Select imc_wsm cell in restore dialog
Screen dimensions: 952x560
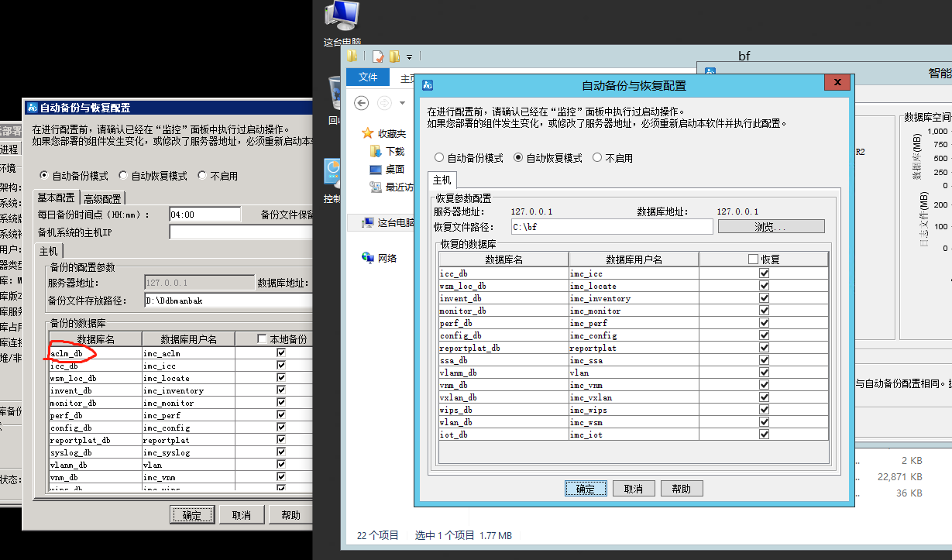(x=634, y=422)
